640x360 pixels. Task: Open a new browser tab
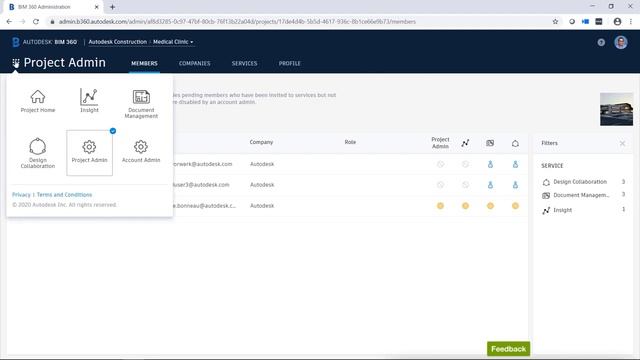point(112,7)
